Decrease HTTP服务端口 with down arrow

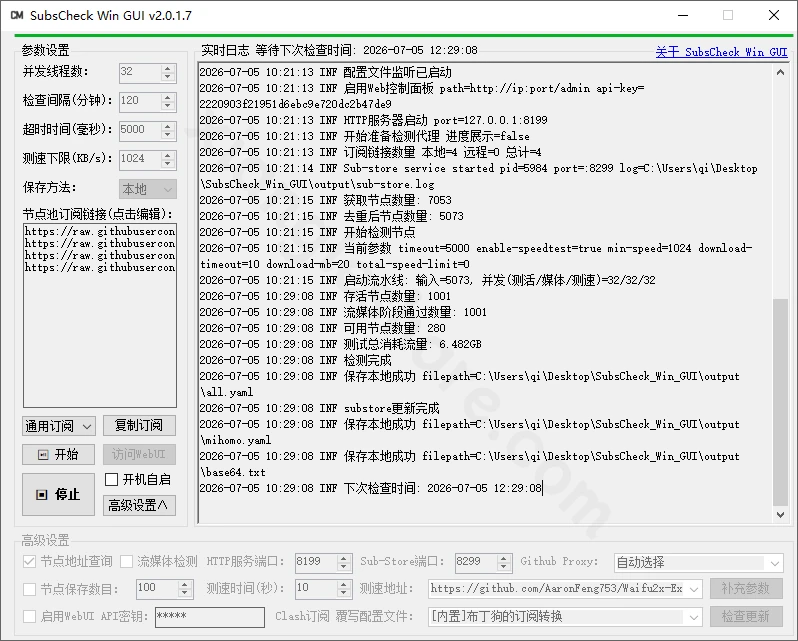pos(344,566)
